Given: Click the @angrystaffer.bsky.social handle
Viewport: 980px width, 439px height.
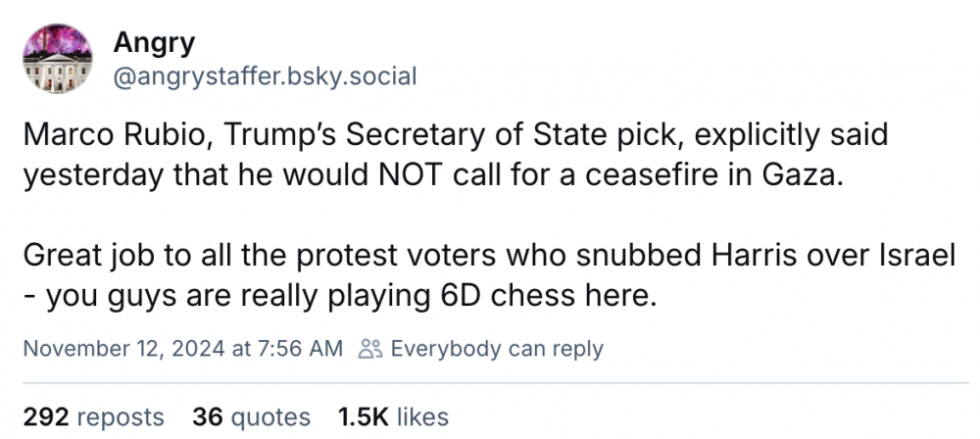Looking at the screenshot, I should tap(265, 76).
